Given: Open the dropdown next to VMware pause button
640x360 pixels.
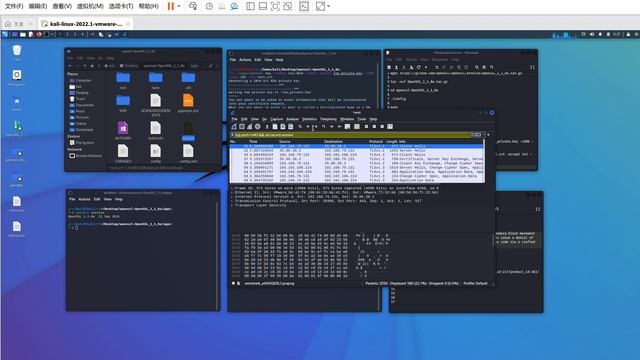Looking at the screenshot, I should [x=179, y=6].
